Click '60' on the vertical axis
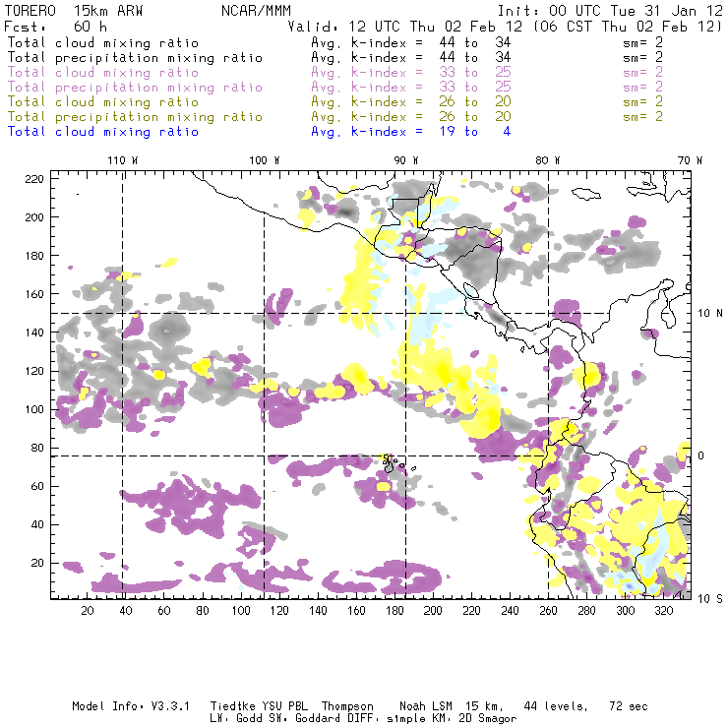Image resolution: width=728 pixels, height=728 pixels. click(x=37, y=486)
